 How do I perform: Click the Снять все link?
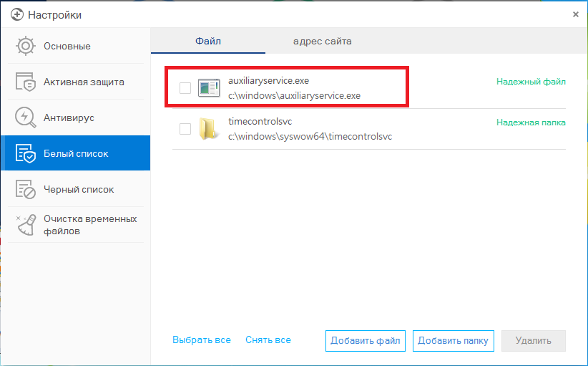pyautogui.click(x=268, y=340)
